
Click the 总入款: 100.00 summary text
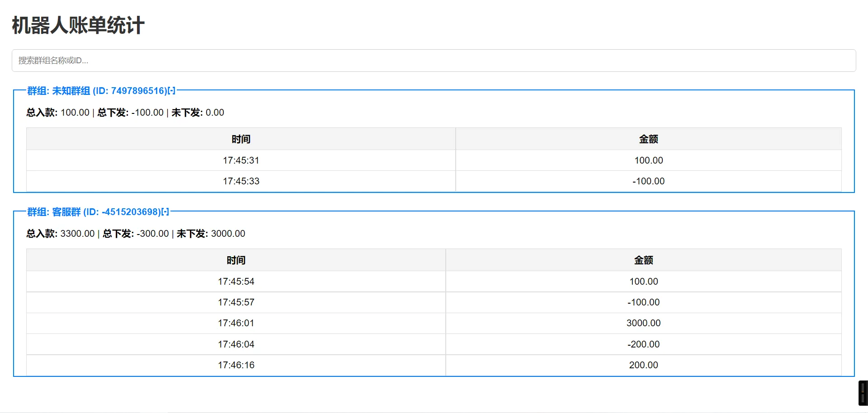tap(58, 113)
